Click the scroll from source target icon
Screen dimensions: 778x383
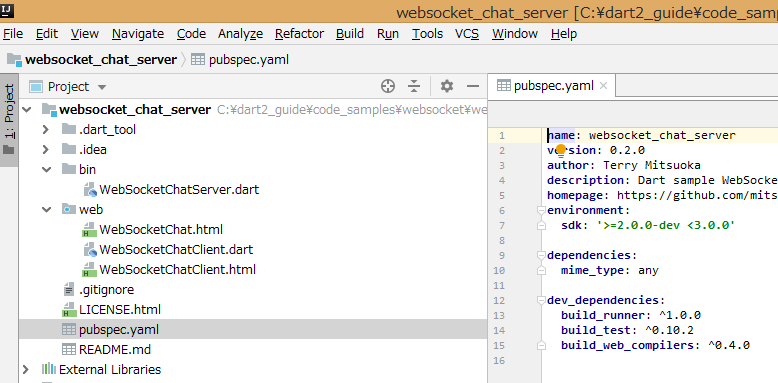tap(388, 86)
